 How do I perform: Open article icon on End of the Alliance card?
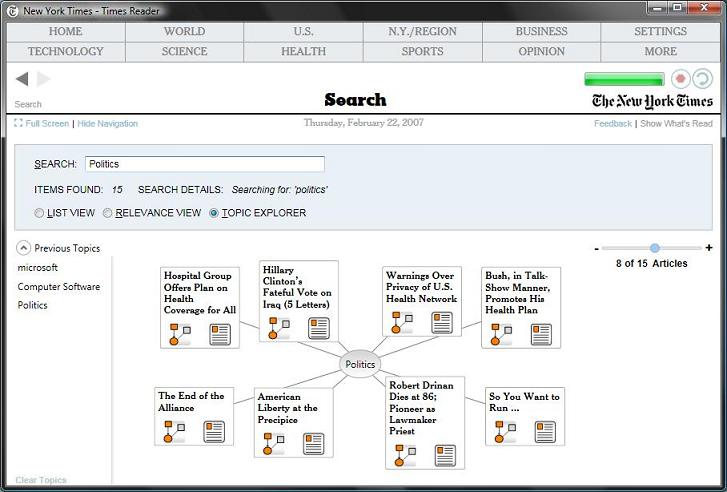(x=214, y=432)
